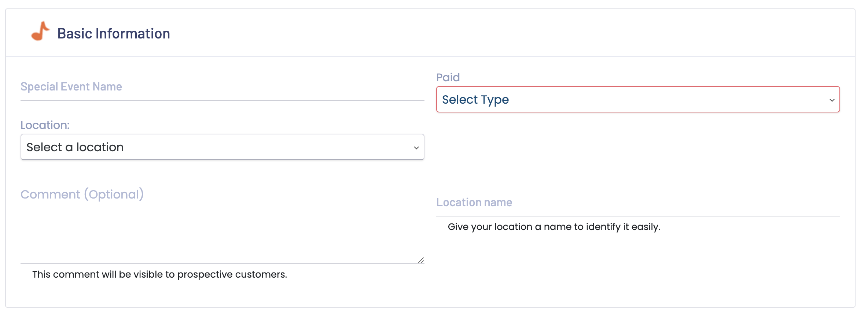Image resolution: width=868 pixels, height=315 pixels.
Task: Open the Paid Select Type dropdown
Action: [638, 99]
